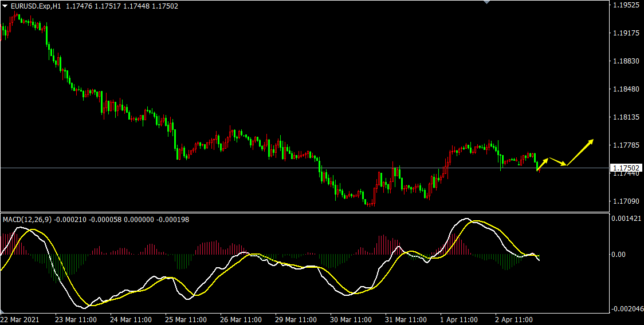This screenshot has height=325, width=644.
Task: Click the 1.17785 price scale label
Action: [626, 146]
